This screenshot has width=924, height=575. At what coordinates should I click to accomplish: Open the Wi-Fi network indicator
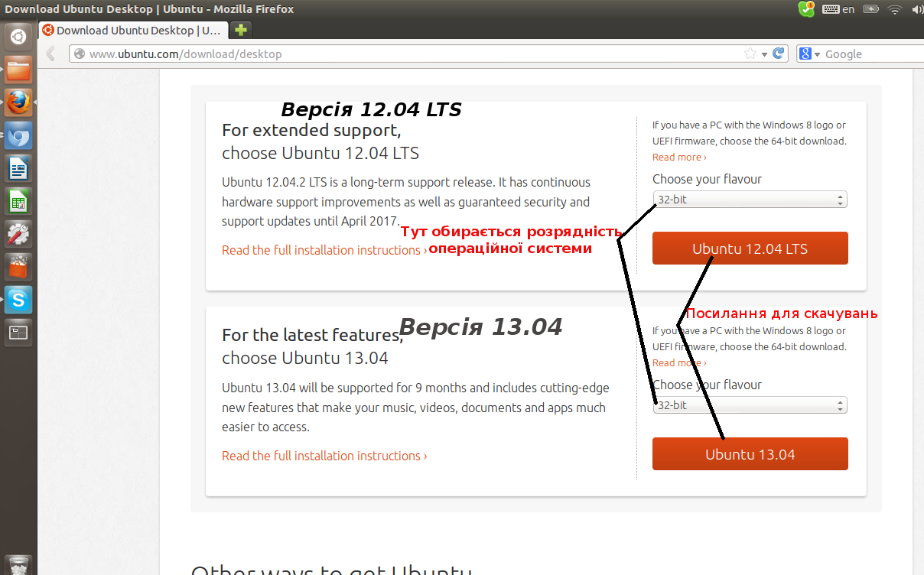click(x=895, y=9)
